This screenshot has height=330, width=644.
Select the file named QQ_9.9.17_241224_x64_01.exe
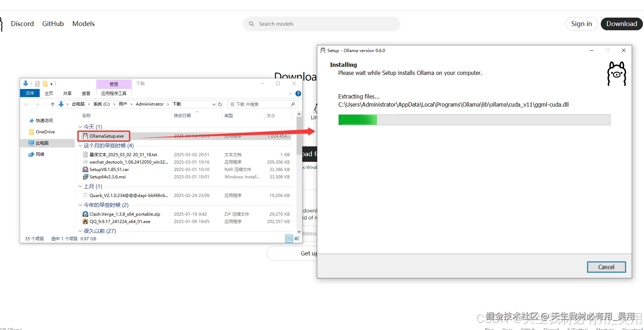[120, 221]
